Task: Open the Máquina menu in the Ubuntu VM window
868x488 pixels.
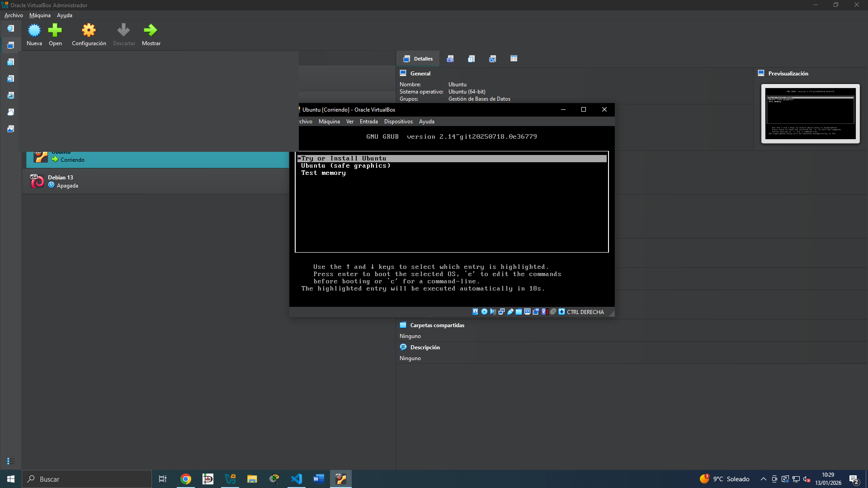Action: coord(329,122)
